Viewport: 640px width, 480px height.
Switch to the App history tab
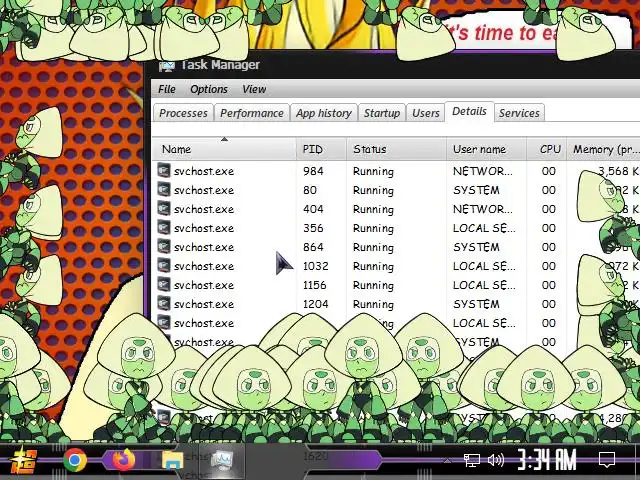pyautogui.click(x=324, y=113)
